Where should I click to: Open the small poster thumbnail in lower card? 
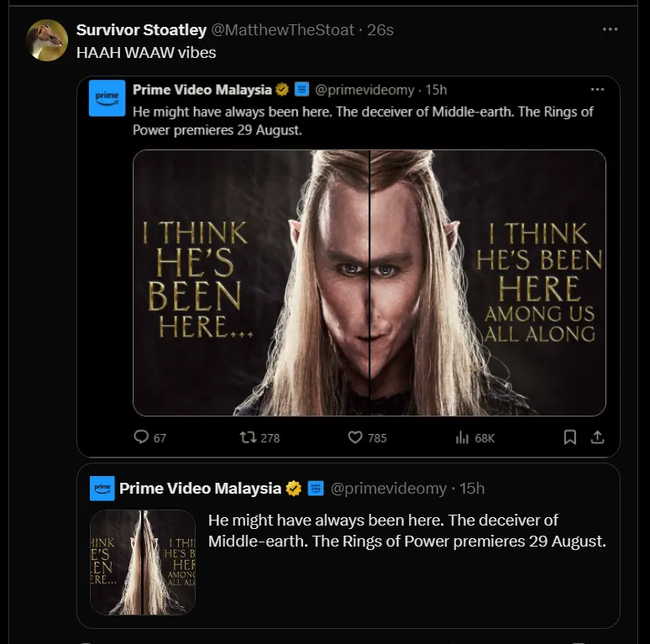pos(143,562)
